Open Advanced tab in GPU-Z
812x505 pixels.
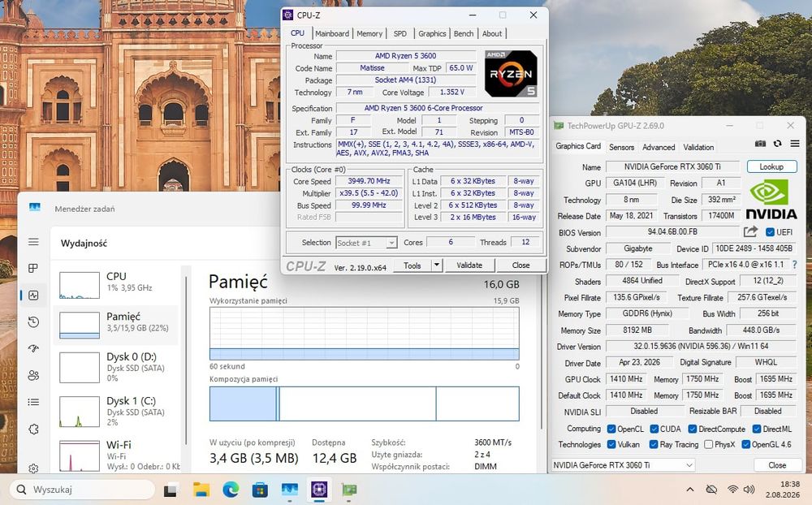[x=659, y=147]
